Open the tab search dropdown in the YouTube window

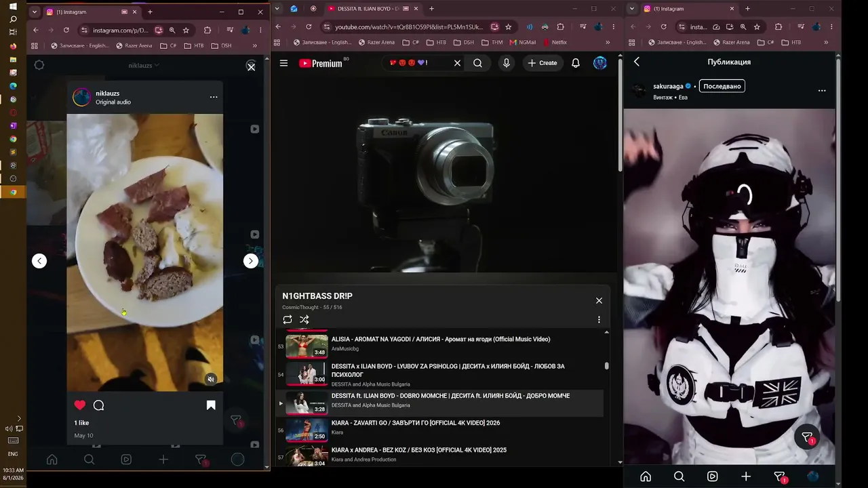coord(277,9)
